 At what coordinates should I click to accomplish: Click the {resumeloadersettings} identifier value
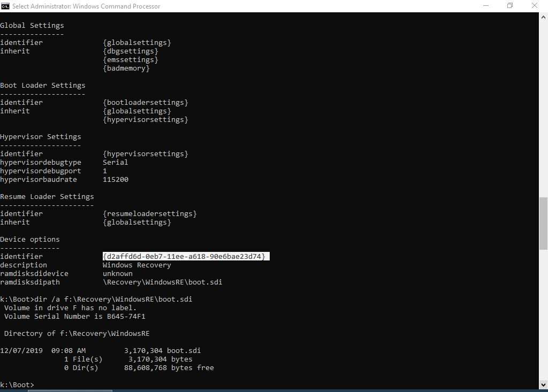[150, 214]
